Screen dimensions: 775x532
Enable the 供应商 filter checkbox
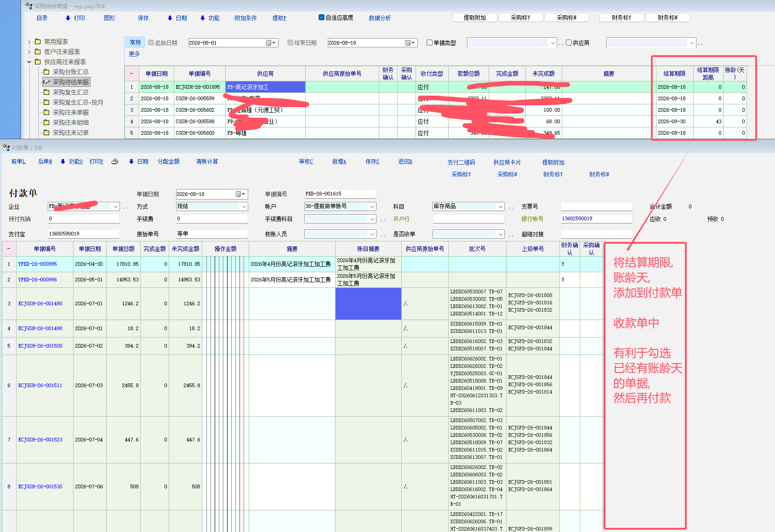point(569,43)
